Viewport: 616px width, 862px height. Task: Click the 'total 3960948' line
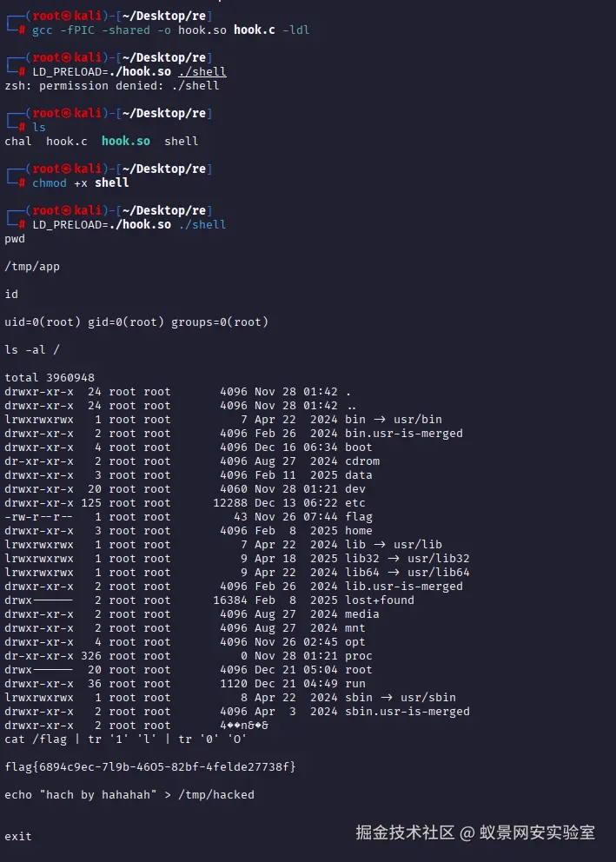pyautogui.click(x=50, y=377)
